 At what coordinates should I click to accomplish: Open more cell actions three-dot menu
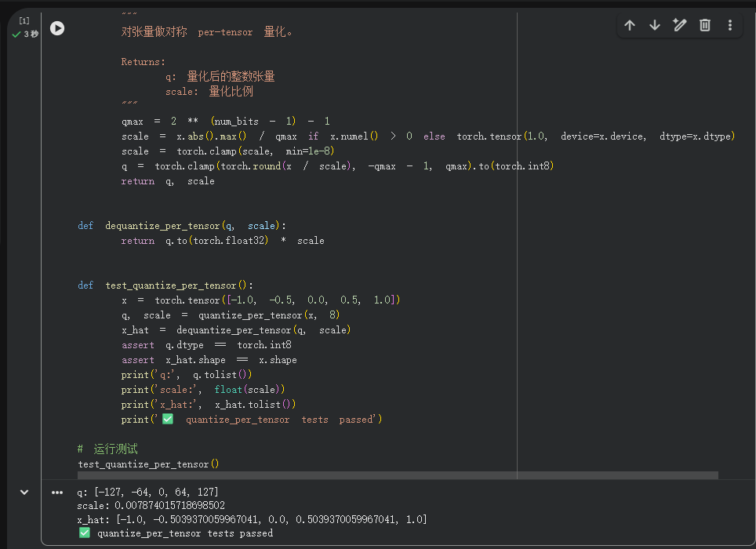click(x=730, y=25)
